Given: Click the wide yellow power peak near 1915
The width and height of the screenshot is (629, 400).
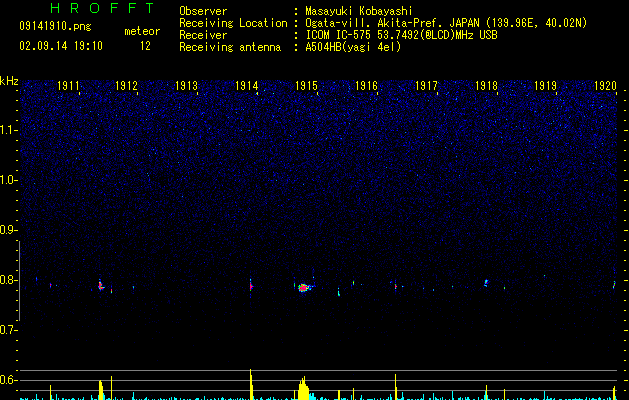Looking at the screenshot, I should (304, 388).
